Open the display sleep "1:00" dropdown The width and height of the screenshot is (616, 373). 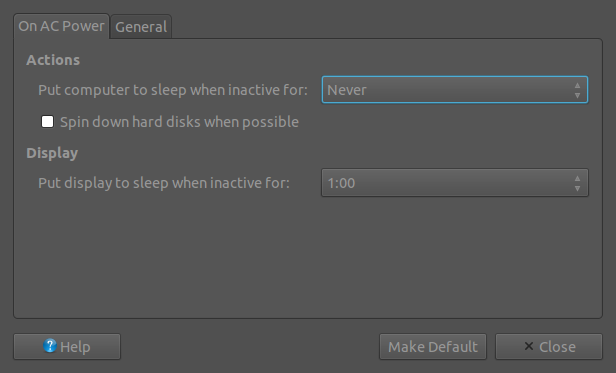pos(455,183)
